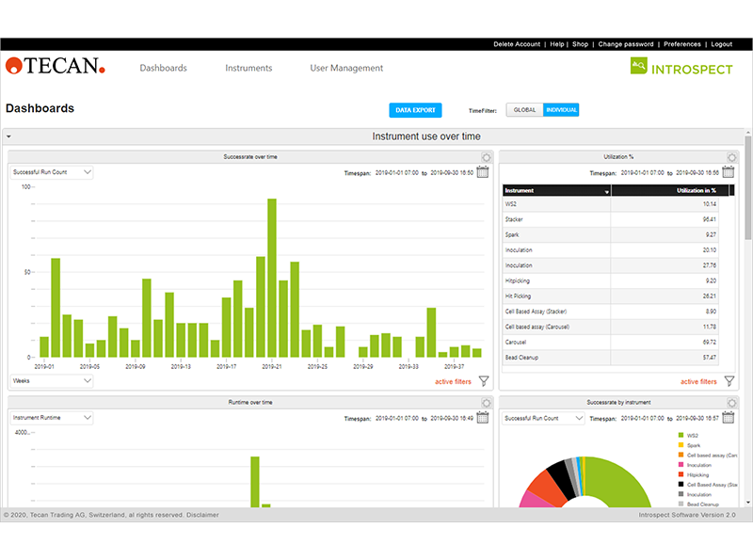This screenshot has width=753, height=560.
Task: Open gear settings of Runtime over time panel
Action: pos(485,403)
